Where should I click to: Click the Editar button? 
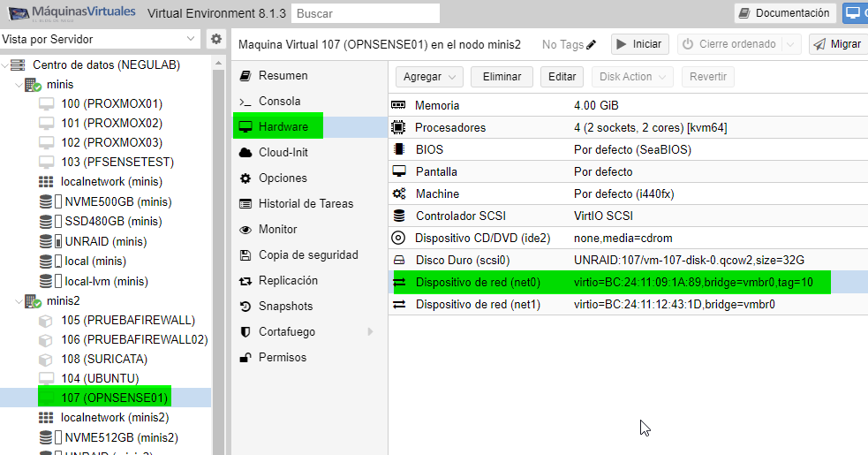(x=562, y=77)
